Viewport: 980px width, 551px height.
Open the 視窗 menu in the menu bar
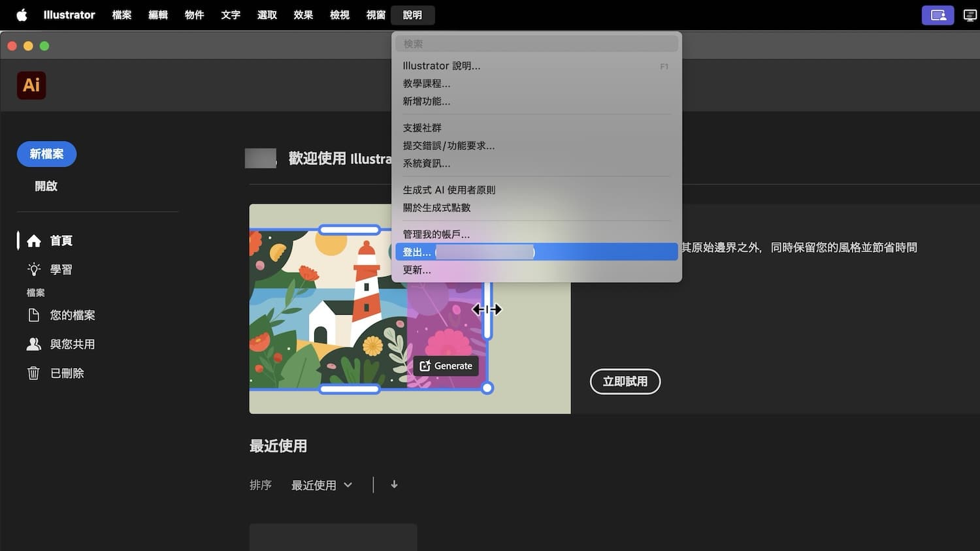tap(376, 14)
